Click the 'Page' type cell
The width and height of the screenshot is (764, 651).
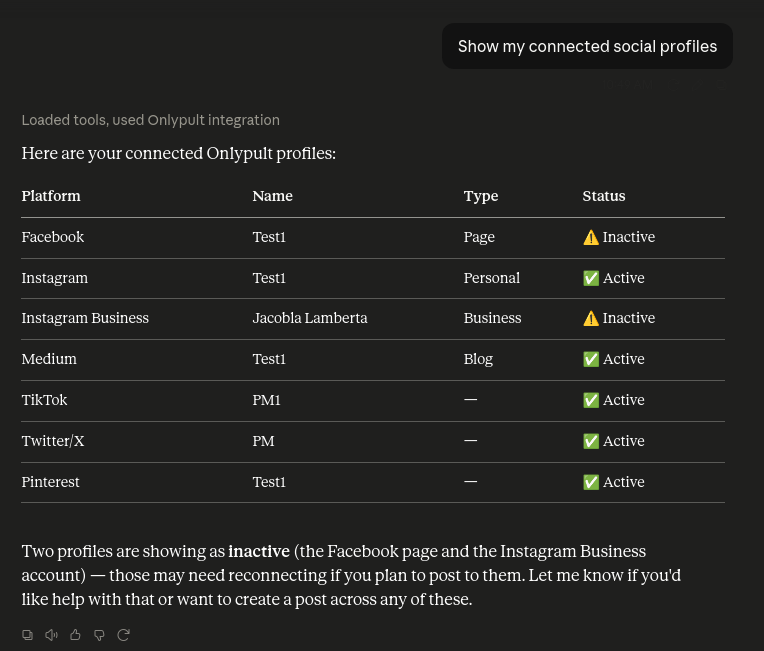479,237
